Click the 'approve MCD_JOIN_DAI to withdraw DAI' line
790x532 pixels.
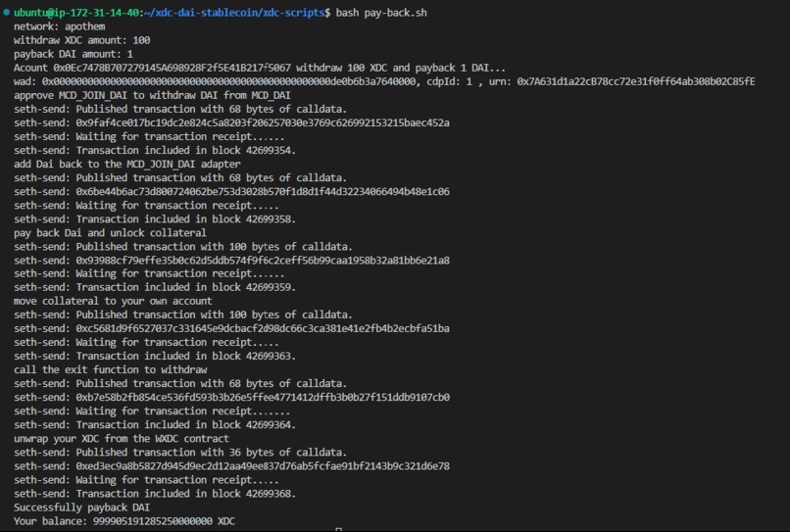[152, 95]
